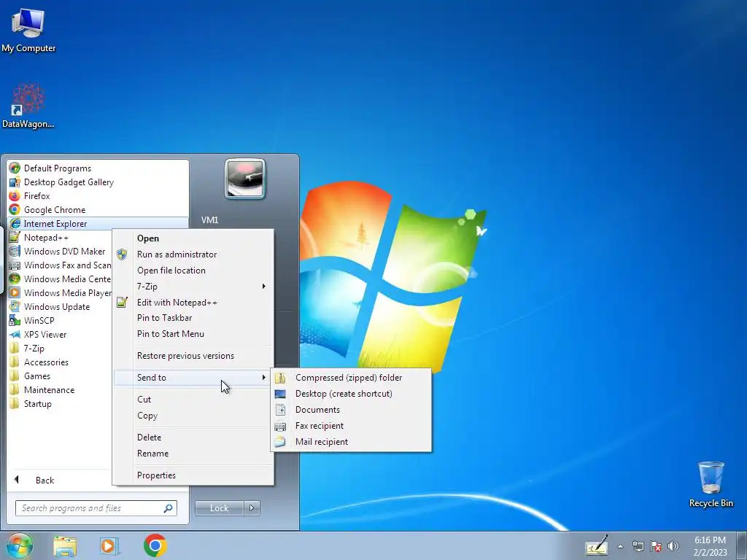Start Firefox from the programs list
747x560 pixels.
98,195
